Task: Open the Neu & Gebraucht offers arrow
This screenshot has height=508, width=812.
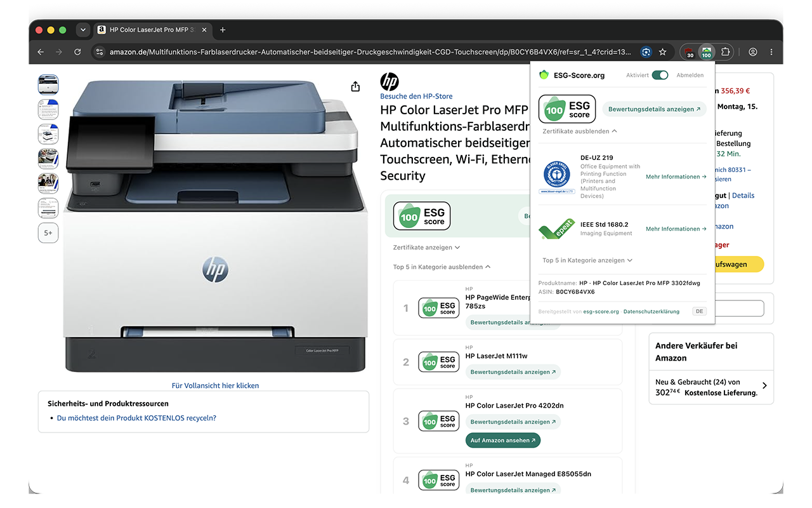Action: pyautogui.click(x=764, y=385)
